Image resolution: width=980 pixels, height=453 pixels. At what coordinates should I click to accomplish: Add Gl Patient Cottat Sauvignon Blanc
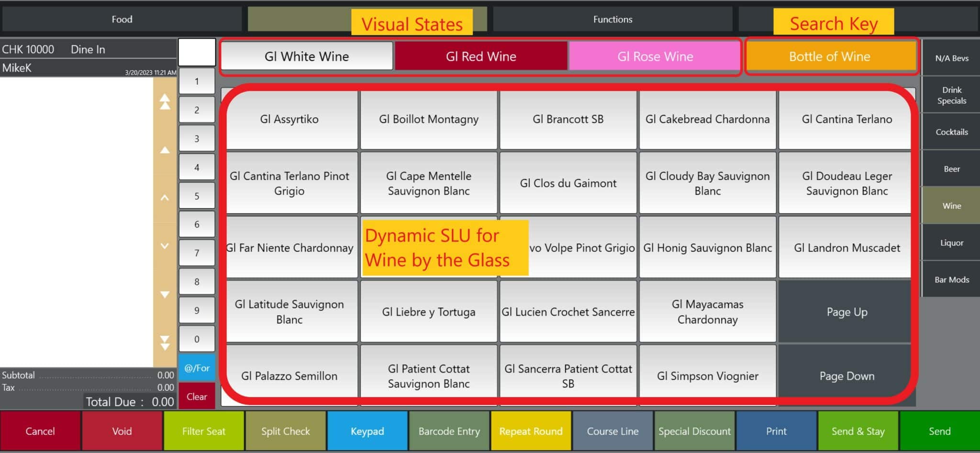tap(429, 376)
